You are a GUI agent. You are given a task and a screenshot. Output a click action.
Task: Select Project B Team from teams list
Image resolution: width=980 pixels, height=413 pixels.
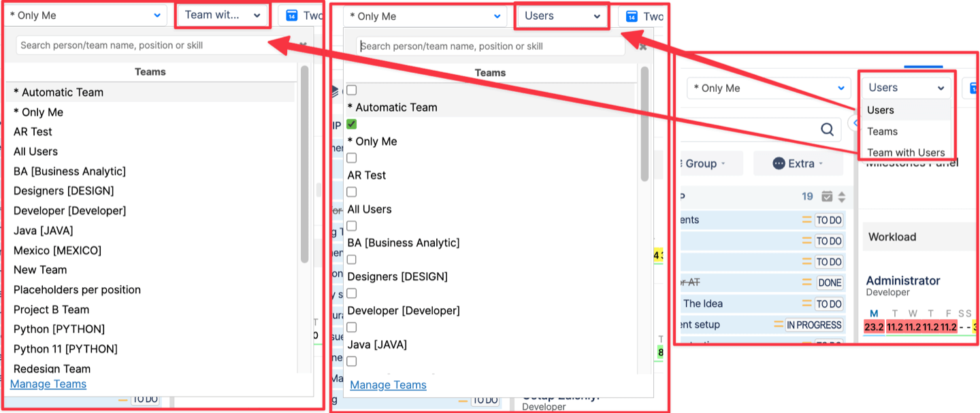coord(51,310)
